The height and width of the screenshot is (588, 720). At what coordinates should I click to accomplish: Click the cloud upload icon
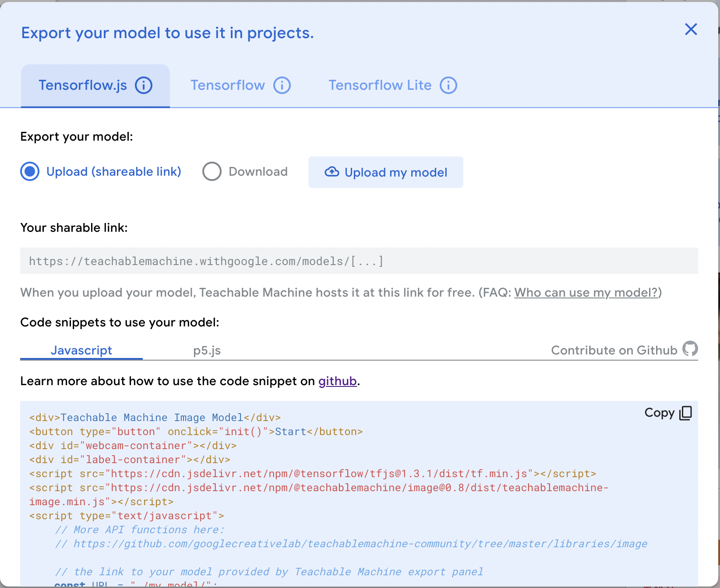[332, 172]
